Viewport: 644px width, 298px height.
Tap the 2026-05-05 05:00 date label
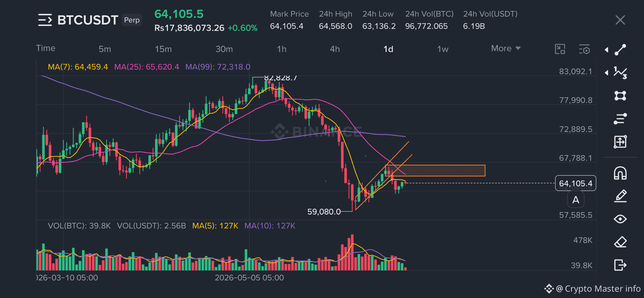point(249,278)
